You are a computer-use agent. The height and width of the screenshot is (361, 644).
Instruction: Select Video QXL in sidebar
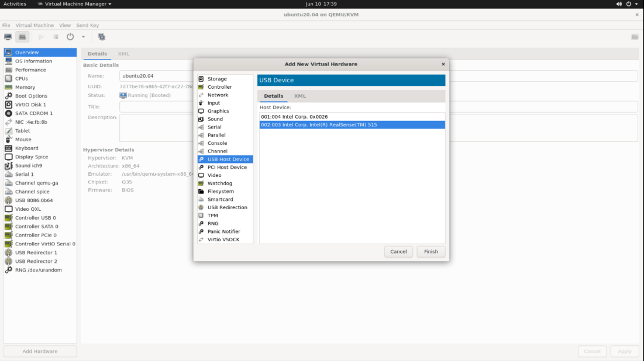point(40,209)
